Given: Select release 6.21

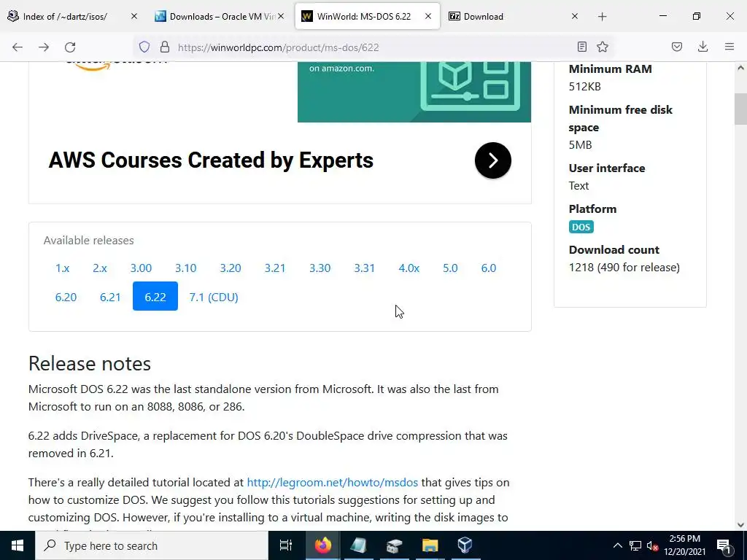Looking at the screenshot, I should [110, 297].
